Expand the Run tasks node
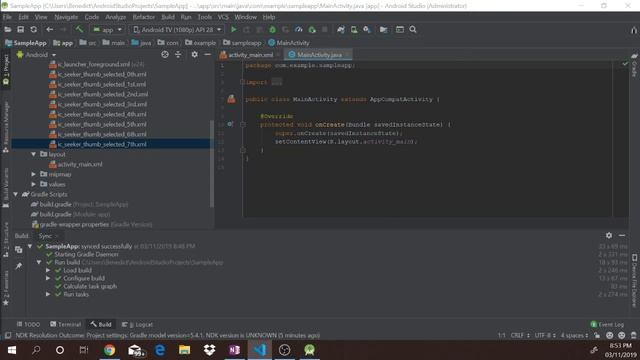Viewport: 640px width, 360px height. click(48, 294)
